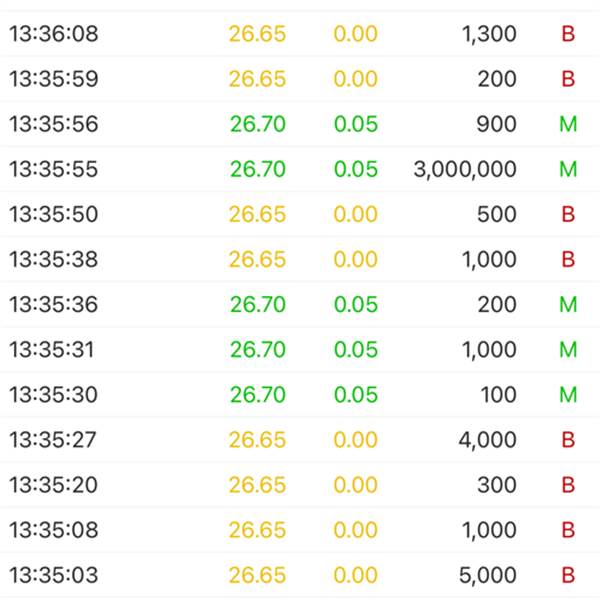This screenshot has width=600, height=600.
Task: Click the 13:35:27 trade time
Action: click(x=54, y=440)
